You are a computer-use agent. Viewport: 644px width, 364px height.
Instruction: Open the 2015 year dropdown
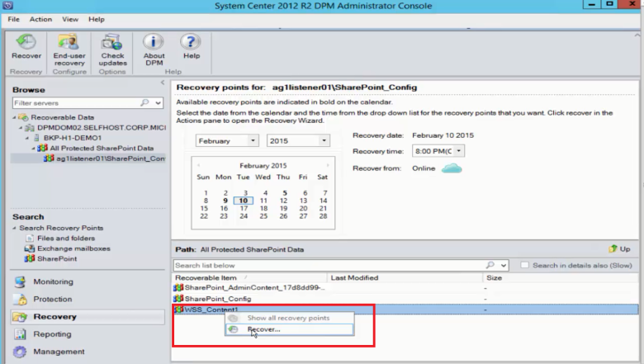coord(324,141)
